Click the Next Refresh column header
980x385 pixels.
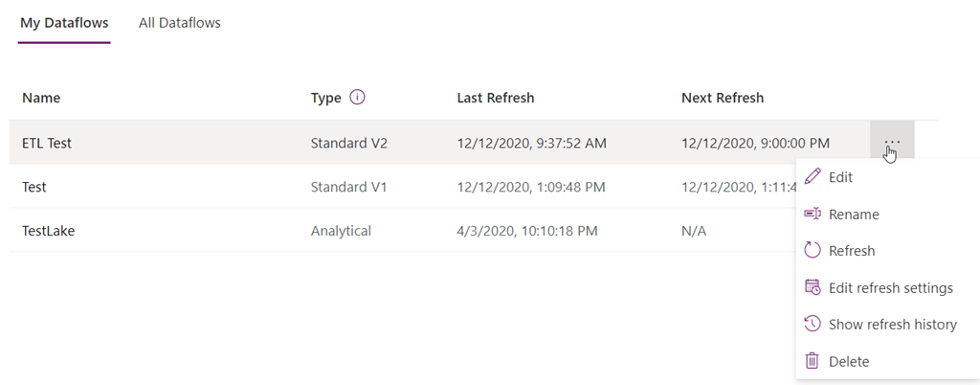pyautogui.click(x=723, y=98)
